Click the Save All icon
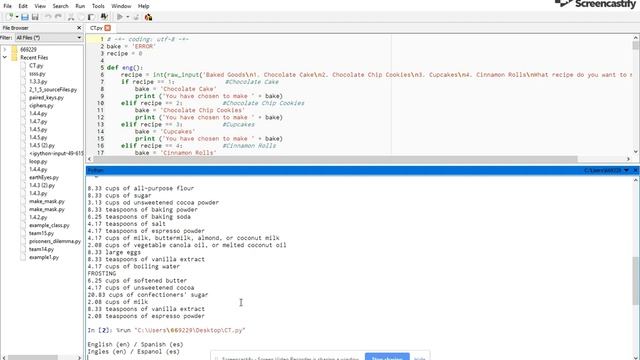This screenshot has width=640, height=360. tap(35, 17)
